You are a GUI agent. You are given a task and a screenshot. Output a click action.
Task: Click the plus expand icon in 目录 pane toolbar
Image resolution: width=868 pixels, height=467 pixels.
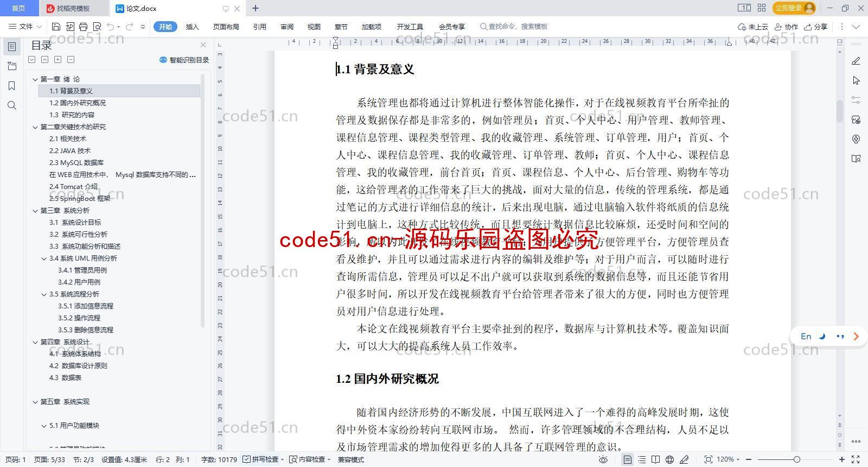tap(58, 60)
